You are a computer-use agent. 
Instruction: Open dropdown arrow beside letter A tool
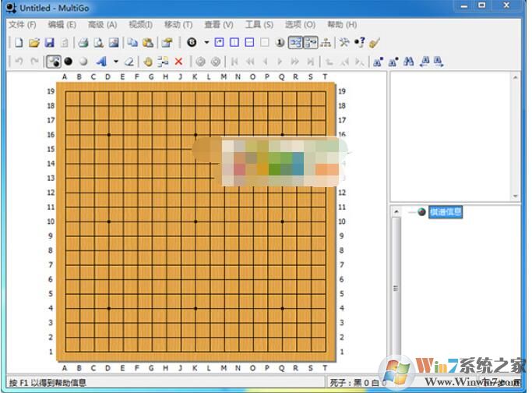(x=116, y=62)
